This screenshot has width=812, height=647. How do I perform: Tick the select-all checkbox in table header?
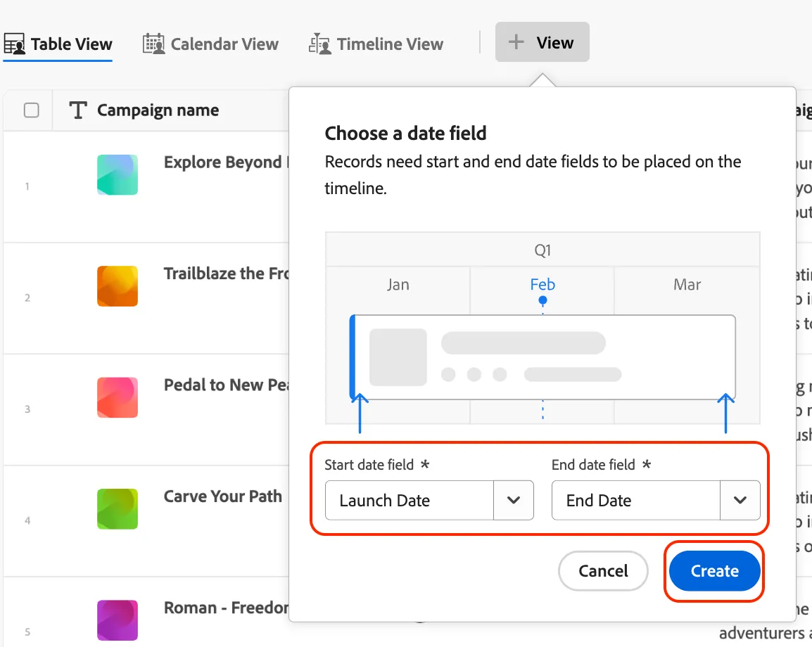(x=32, y=110)
